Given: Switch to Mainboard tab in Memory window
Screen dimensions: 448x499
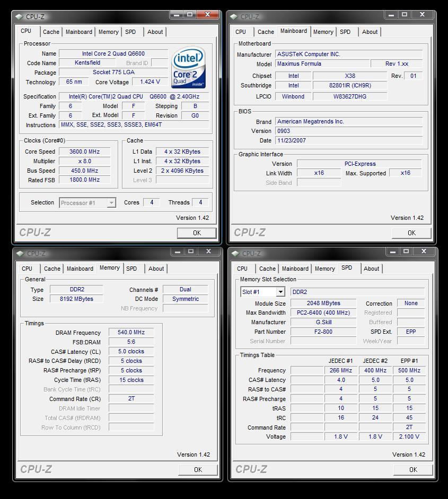Looking at the screenshot, I should click(80, 269).
